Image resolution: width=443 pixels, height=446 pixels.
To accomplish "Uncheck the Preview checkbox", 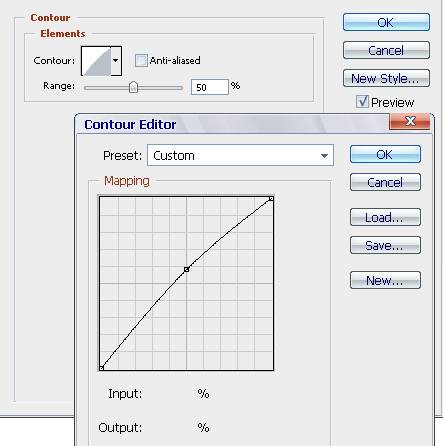I will pos(362,102).
